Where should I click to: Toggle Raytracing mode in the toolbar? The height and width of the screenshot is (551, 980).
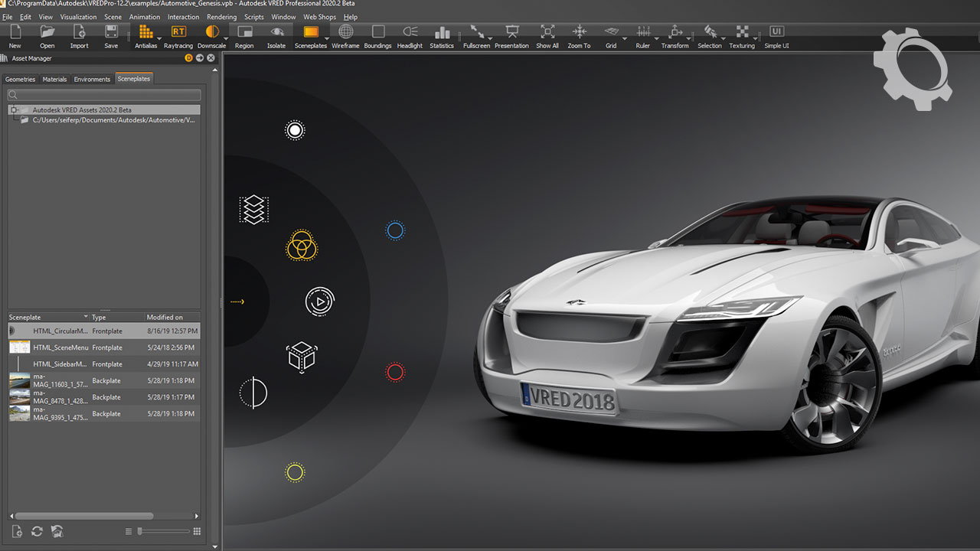pyautogui.click(x=178, y=32)
